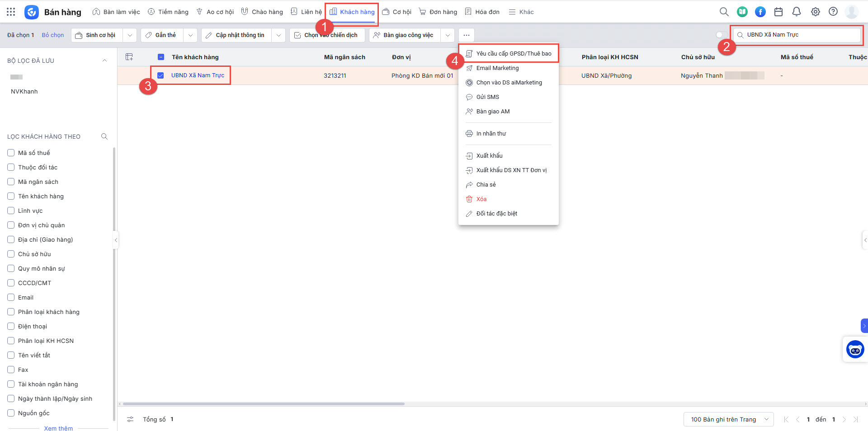This screenshot has width=868, height=431.
Task: Choose In nhãn thư from the menu
Action: pyautogui.click(x=509, y=134)
